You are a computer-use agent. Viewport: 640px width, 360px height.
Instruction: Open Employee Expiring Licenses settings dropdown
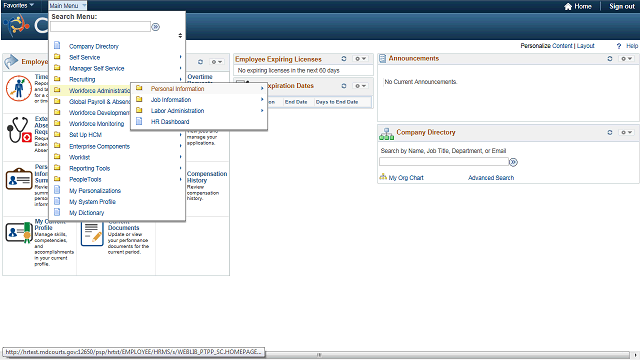[x=360, y=59]
